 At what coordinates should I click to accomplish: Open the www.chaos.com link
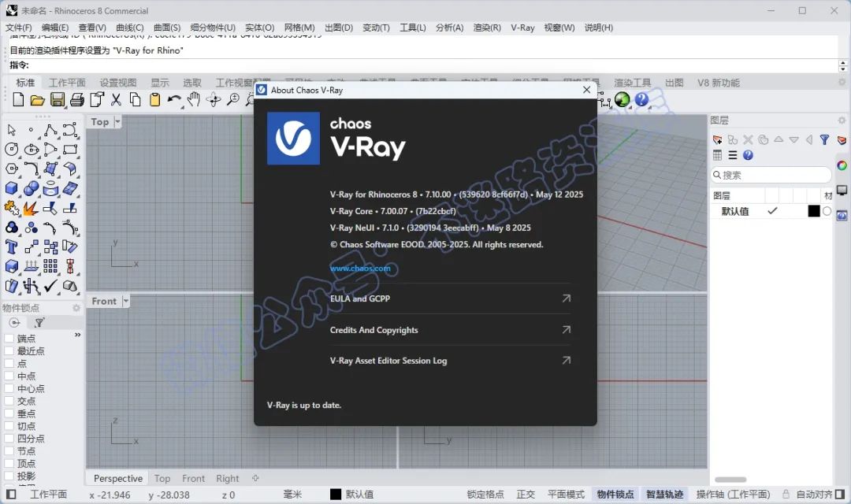tap(360, 268)
